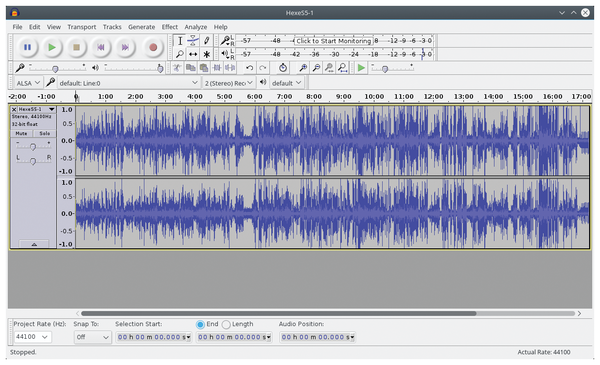Open the Edit menu
Viewport: 600px width, 365px height.
[x=34, y=27]
